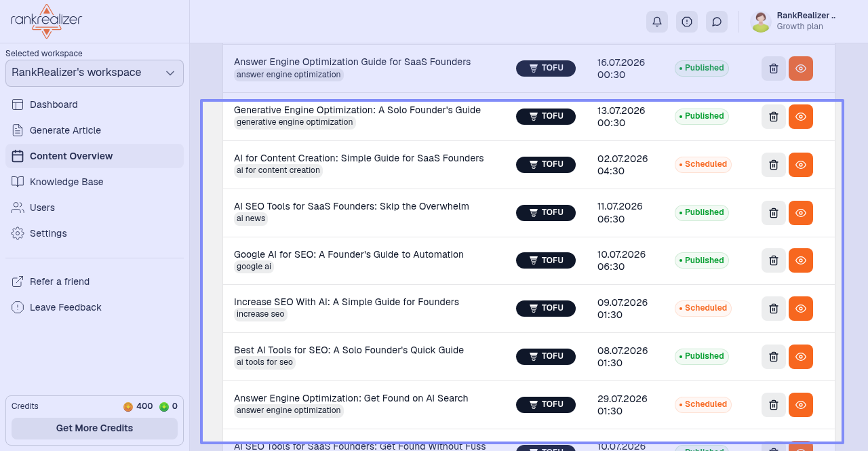
Task: Click the RankRealizer logo
Action: coord(46,21)
